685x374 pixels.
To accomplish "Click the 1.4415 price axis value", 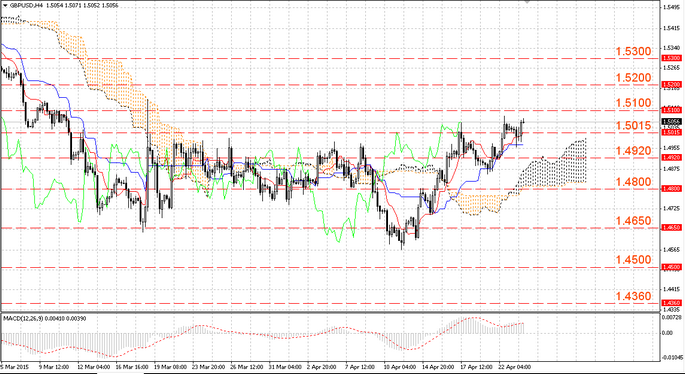I will 671,289.
